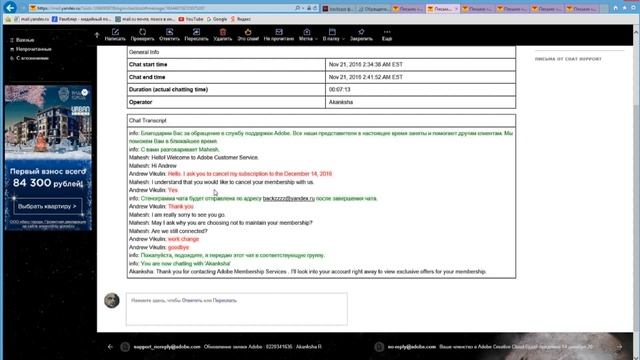Click the browser home icon

616,8
